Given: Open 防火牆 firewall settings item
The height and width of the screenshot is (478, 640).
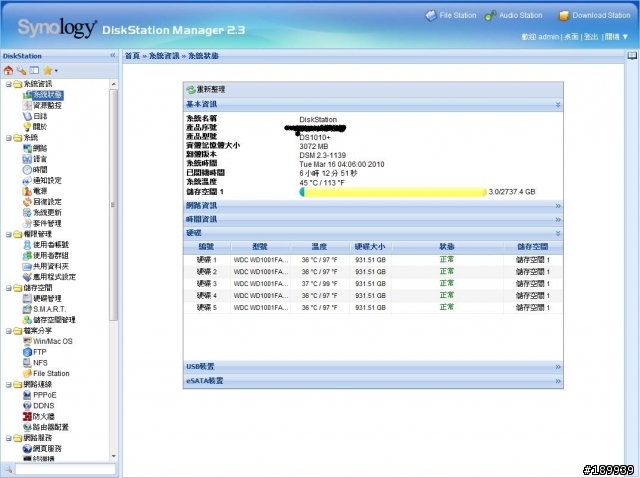Looking at the screenshot, I should 39,416.
